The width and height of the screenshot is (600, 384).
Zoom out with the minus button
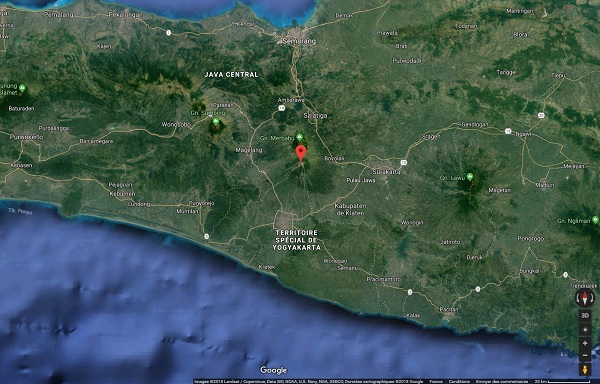coord(585,356)
